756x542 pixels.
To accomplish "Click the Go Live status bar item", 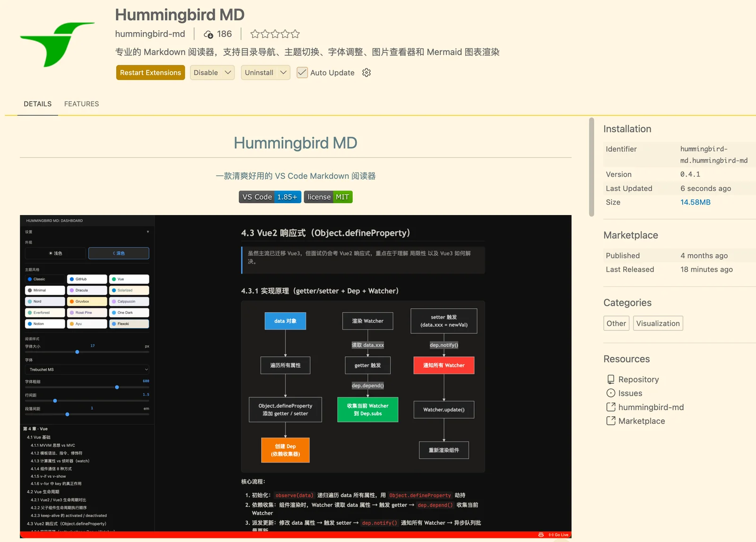I will pyautogui.click(x=558, y=535).
